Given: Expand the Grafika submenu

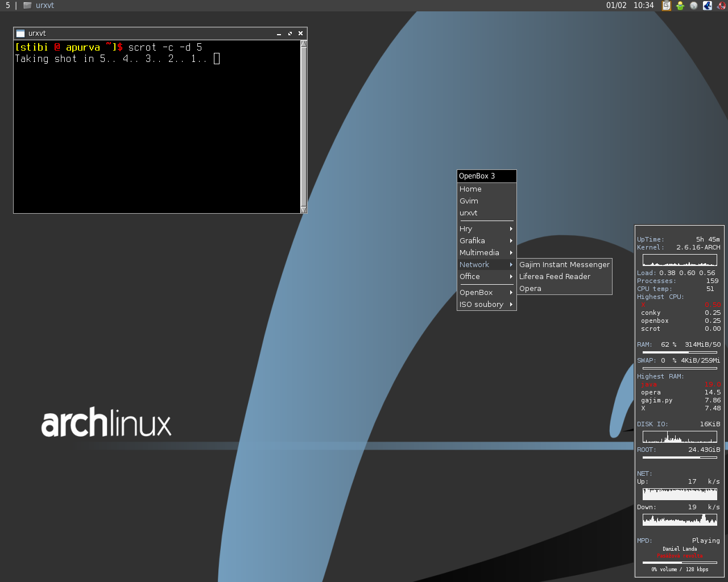Looking at the screenshot, I should pyautogui.click(x=486, y=241).
